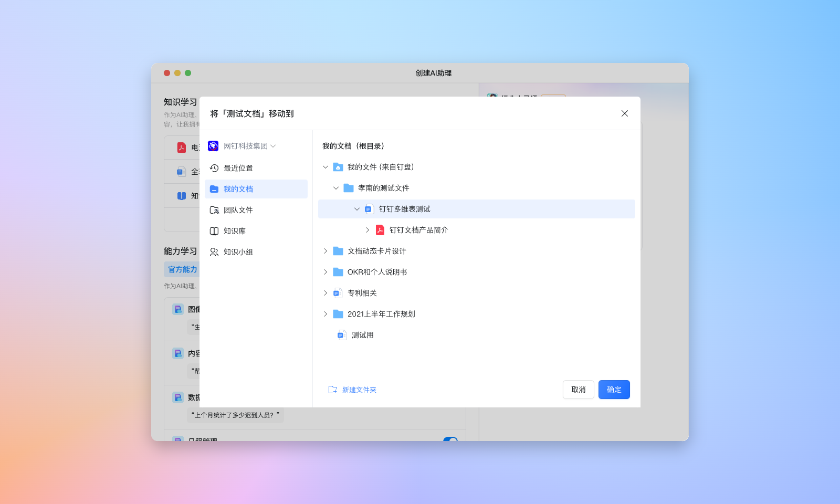
Task: Click the 文档动态卡片设计 folder icon
Action: click(338, 251)
